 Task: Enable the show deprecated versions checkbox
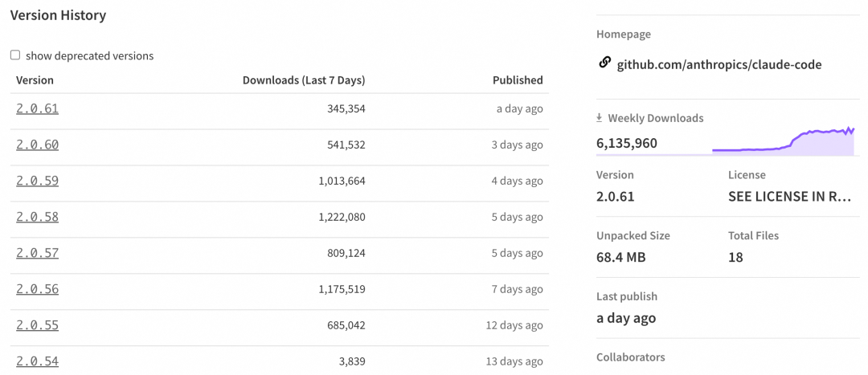coord(15,55)
